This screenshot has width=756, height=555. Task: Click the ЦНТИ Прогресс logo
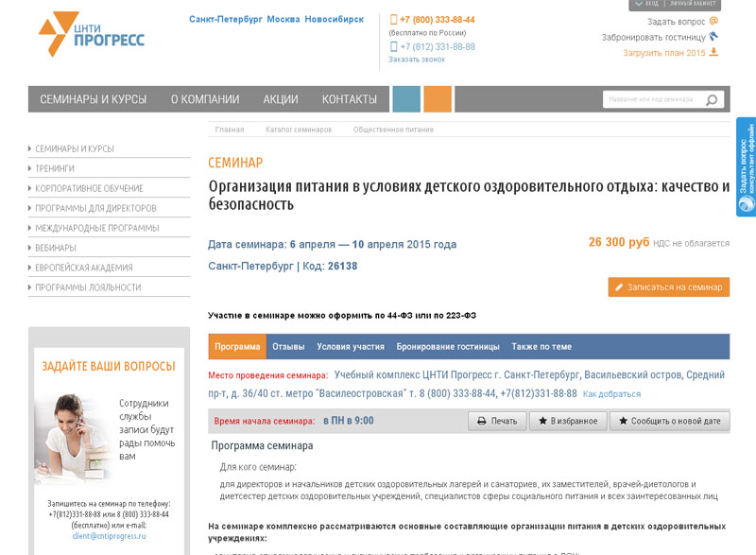coord(92,34)
